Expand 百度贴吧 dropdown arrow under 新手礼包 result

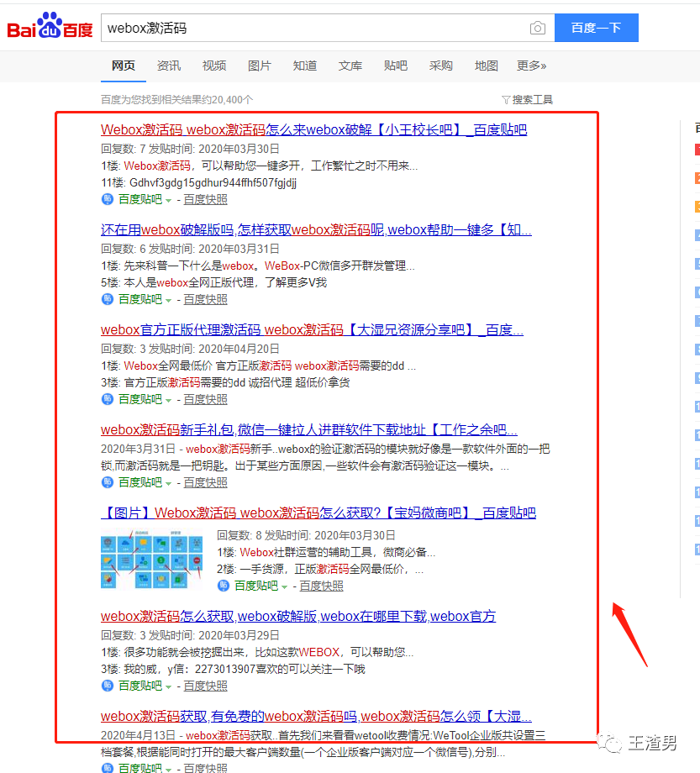[169, 484]
